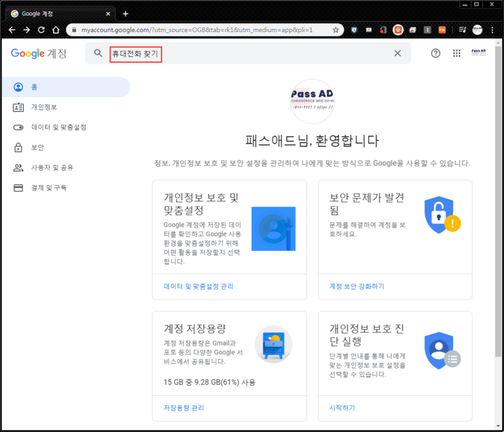Click the storage cabinet illustration
This screenshot has height=432, width=504.
coord(273,345)
